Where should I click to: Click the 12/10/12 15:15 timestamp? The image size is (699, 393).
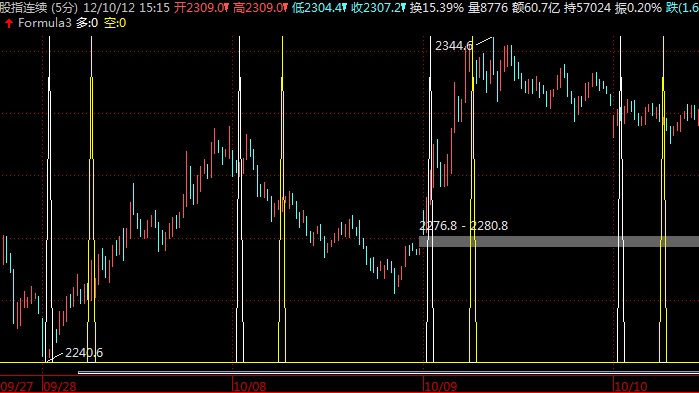[x=127, y=8]
